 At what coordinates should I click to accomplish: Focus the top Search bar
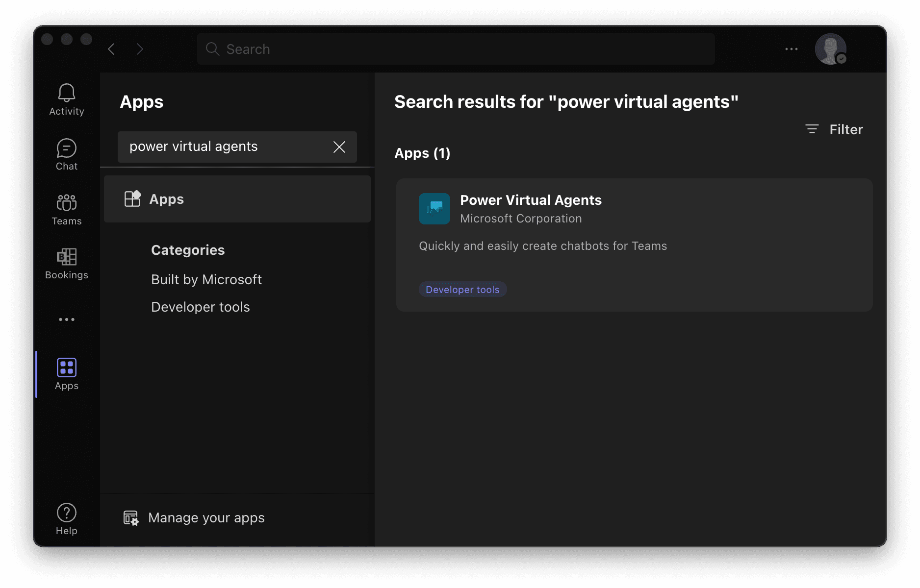pos(456,49)
